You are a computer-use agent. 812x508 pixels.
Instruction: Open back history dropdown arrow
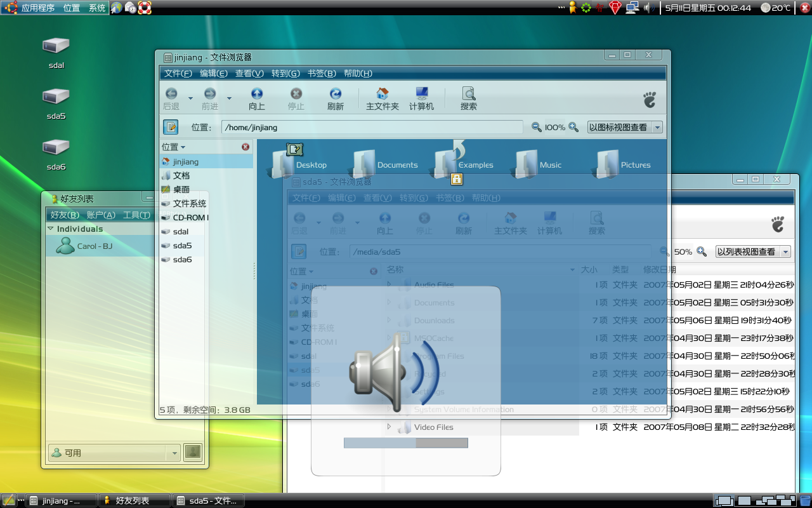pyautogui.click(x=190, y=98)
